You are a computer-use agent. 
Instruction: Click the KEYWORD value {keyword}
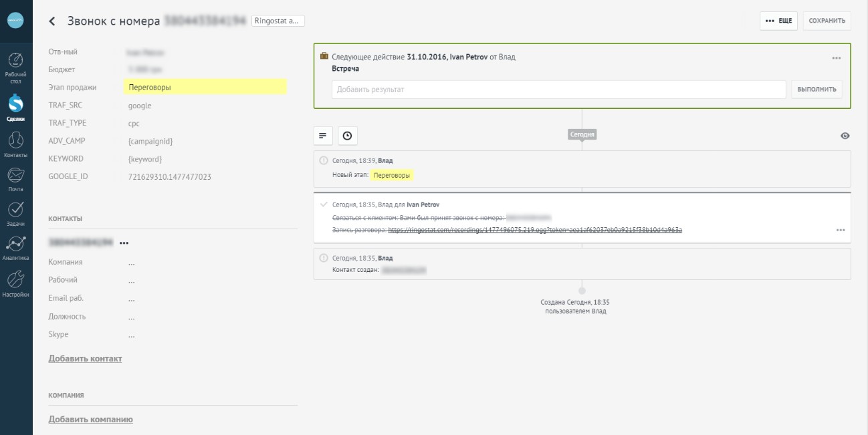point(145,159)
